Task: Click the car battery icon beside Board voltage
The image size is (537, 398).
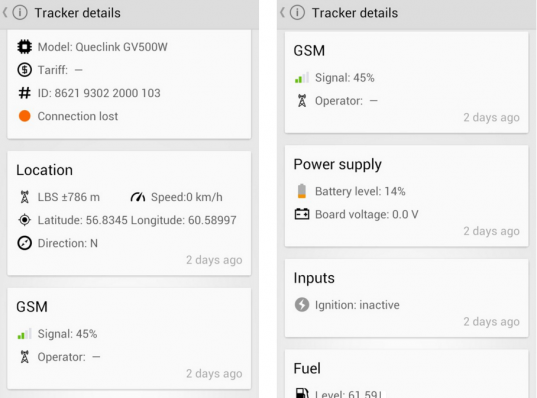Action: pos(302,214)
